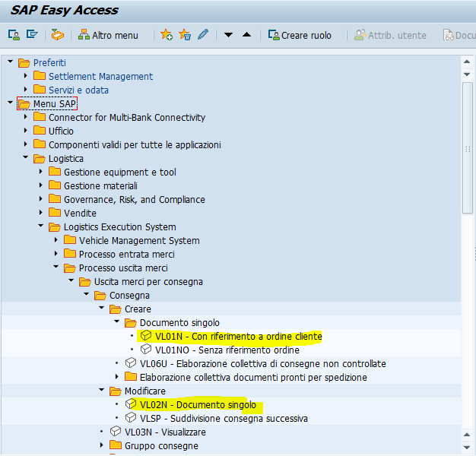The width and height of the screenshot is (476, 456).
Task: Select Governance, Risk, and Compliance label
Action: click(135, 200)
